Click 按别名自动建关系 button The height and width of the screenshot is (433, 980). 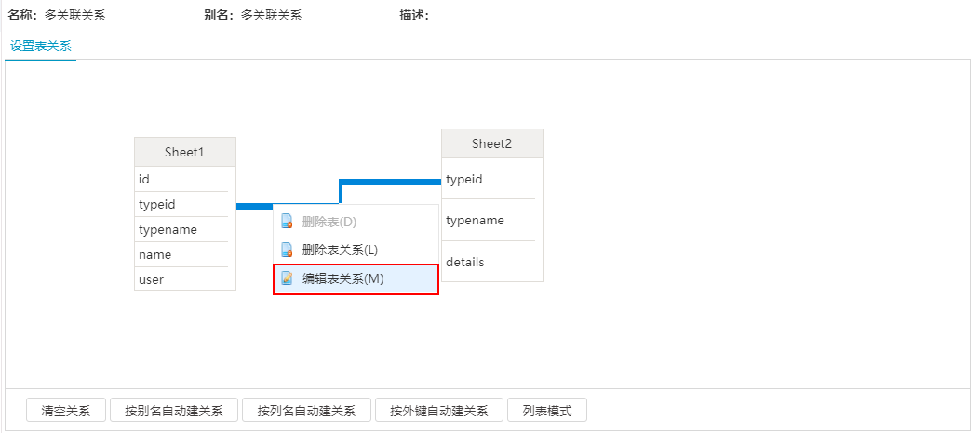pyautogui.click(x=174, y=411)
